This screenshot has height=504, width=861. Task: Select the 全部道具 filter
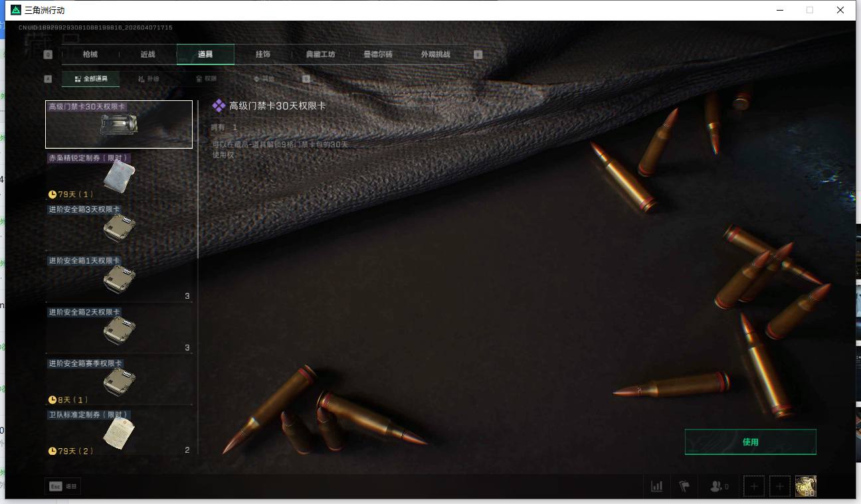click(x=90, y=79)
